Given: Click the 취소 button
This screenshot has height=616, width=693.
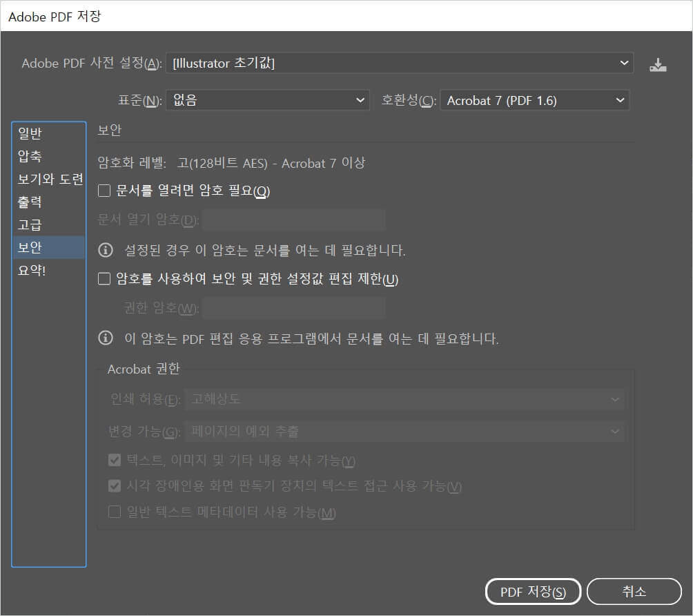Looking at the screenshot, I should (634, 592).
